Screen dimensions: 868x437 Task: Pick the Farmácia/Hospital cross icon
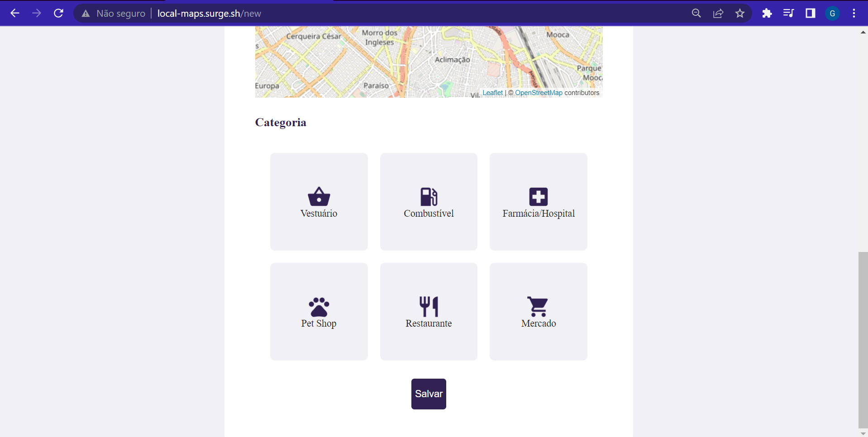pyautogui.click(x=539, y=197)
